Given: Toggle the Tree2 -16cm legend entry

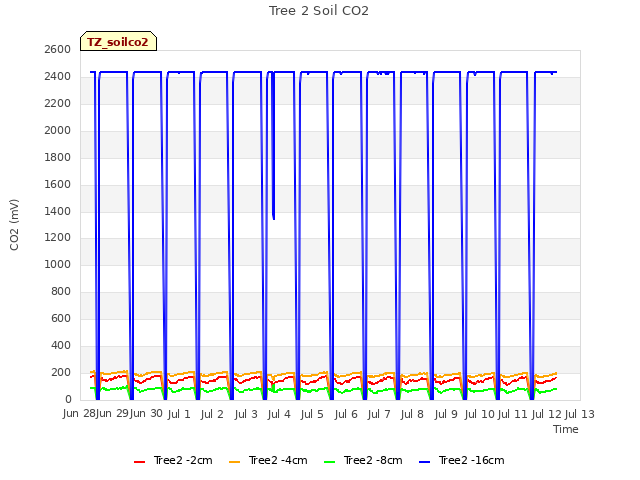Looking at the screenshot, I should pyautogui.click(x=462, y=460).
